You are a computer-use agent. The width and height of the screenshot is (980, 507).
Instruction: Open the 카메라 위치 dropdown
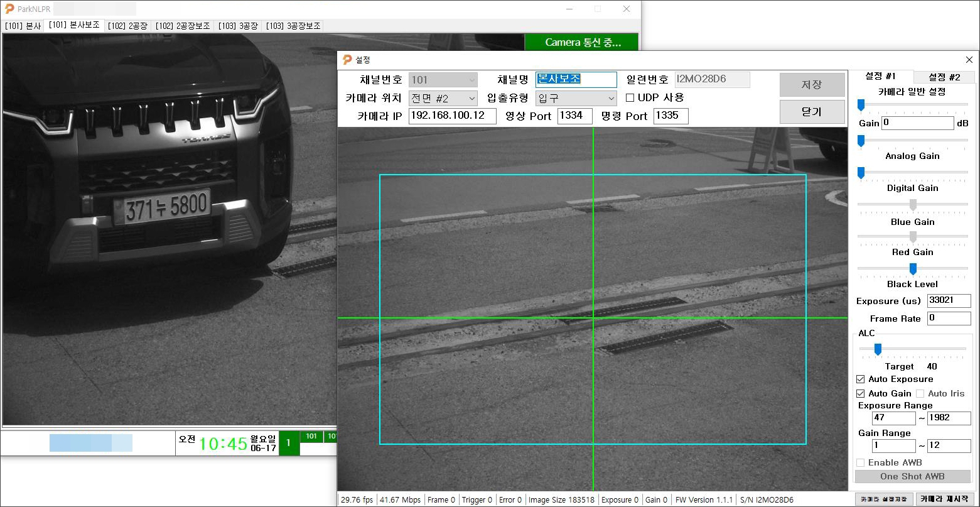click(443, 99)
